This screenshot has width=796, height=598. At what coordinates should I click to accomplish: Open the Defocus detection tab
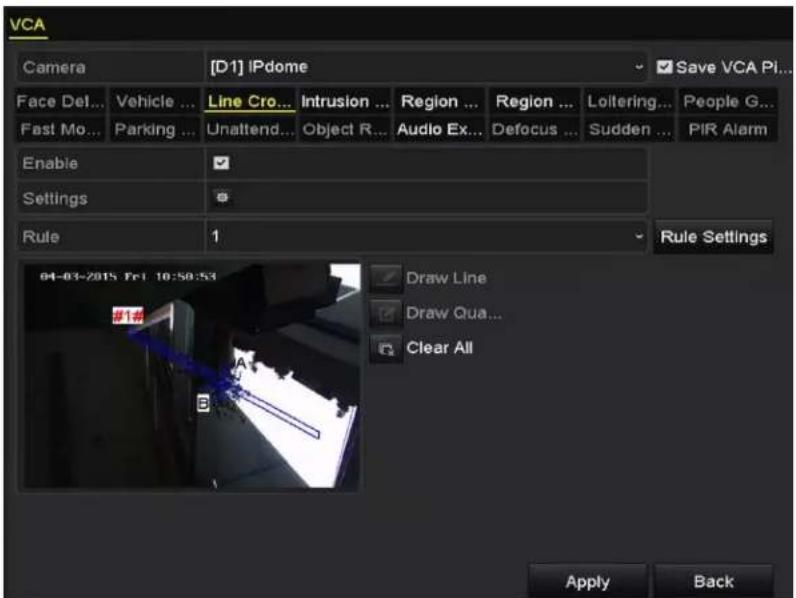coord(534,129)
